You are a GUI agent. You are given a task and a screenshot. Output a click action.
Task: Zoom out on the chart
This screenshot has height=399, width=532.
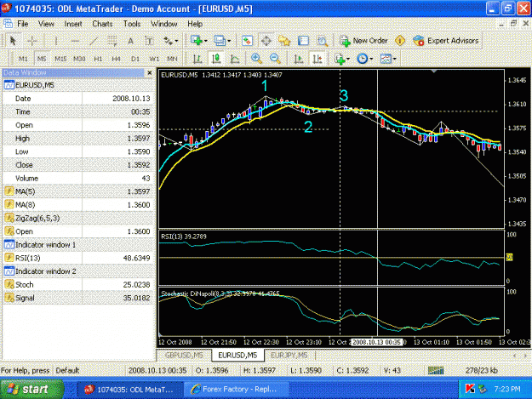point(275,59)
